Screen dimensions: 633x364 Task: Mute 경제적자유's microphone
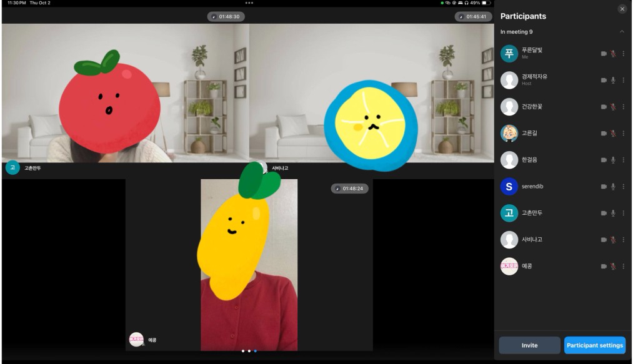click(x=613, y=81)
